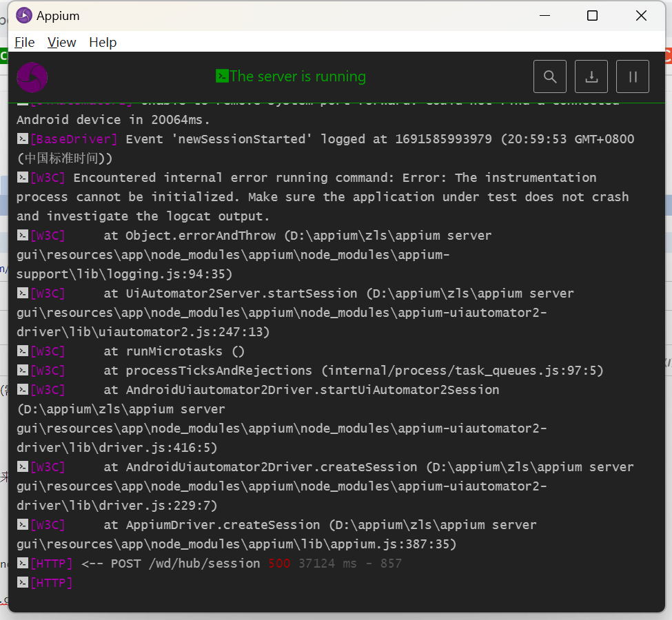The height and width of the screenshot is (620, 672).
Task: Click 'support\lib\logging.js:94:35)' path text
Action: coord(124,274)
